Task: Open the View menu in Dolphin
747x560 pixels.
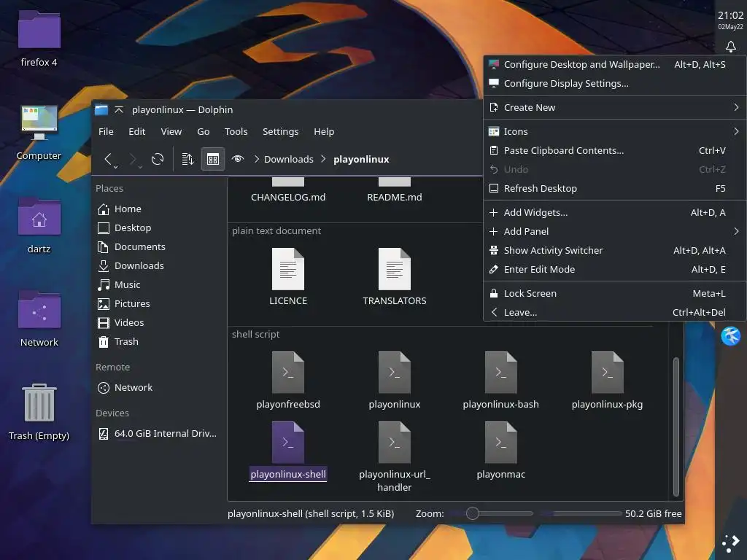Action: tap(171, 131)
